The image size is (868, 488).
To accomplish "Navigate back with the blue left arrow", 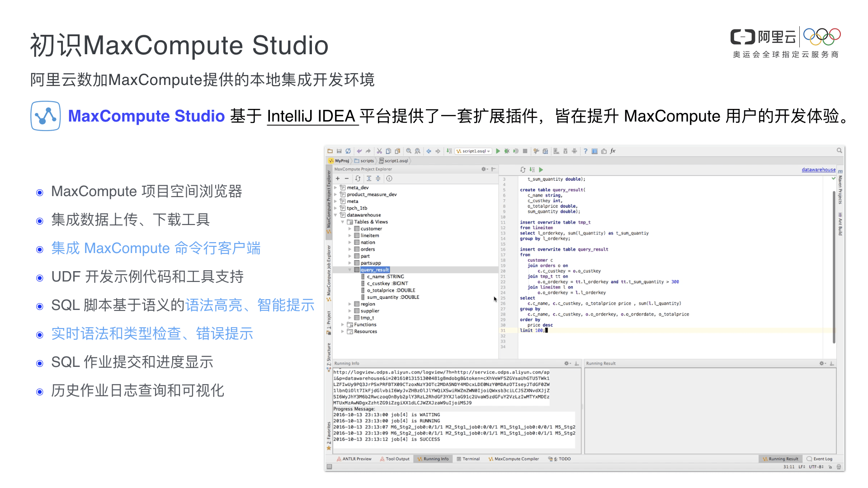I will pos(429,151).
